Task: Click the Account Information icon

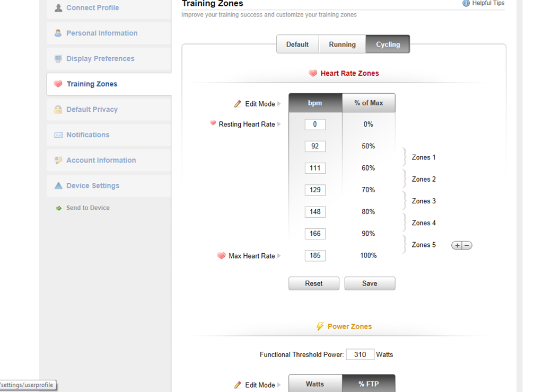Action: coord(58,160)
